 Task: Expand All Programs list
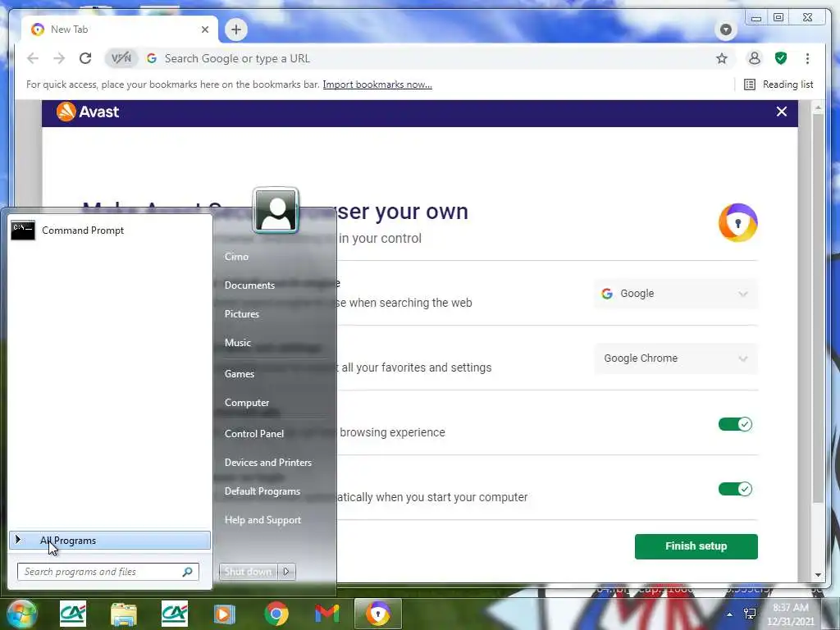110,541
